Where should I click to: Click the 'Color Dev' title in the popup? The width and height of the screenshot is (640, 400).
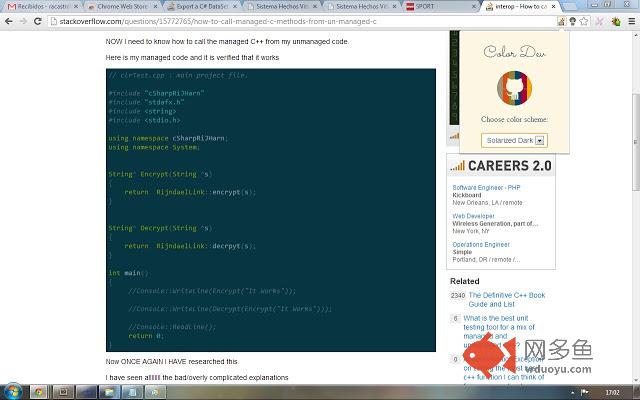click(514, 52)
